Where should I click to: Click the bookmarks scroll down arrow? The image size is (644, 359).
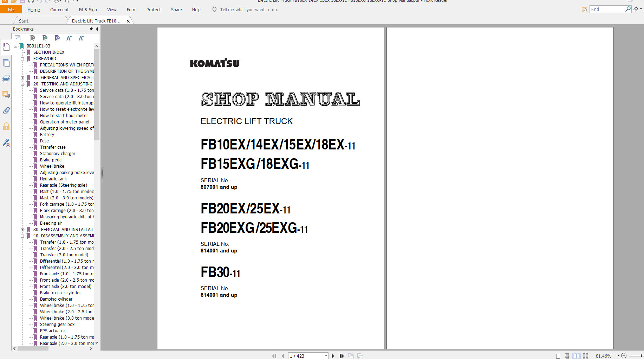[x=97, y=343]
